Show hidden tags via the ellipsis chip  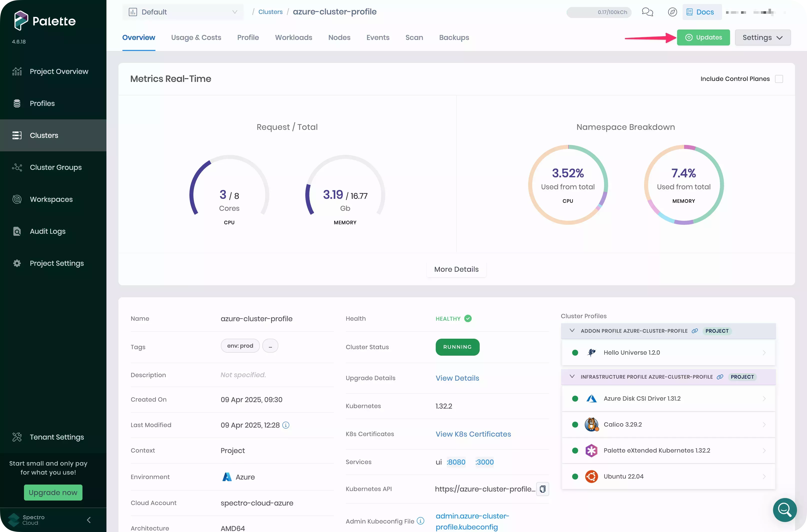pos(271,345)
